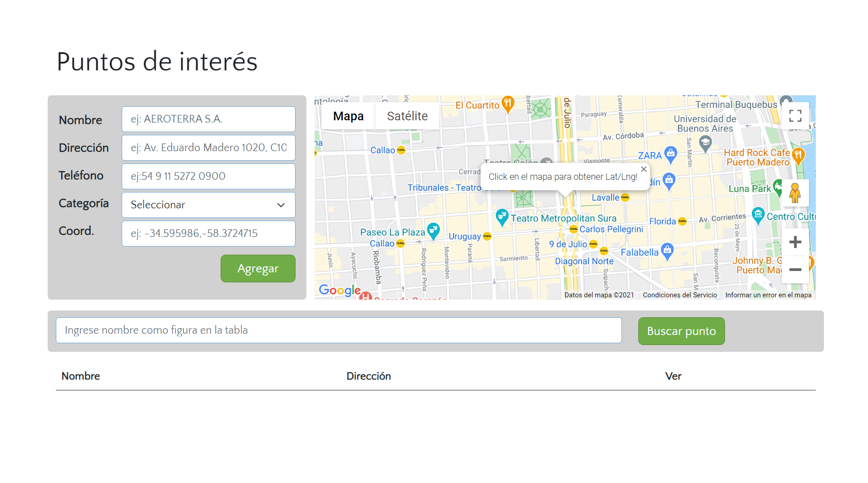Zoom out on the map
The width and height of the screenshot is (868, 483).
[795, 270]
